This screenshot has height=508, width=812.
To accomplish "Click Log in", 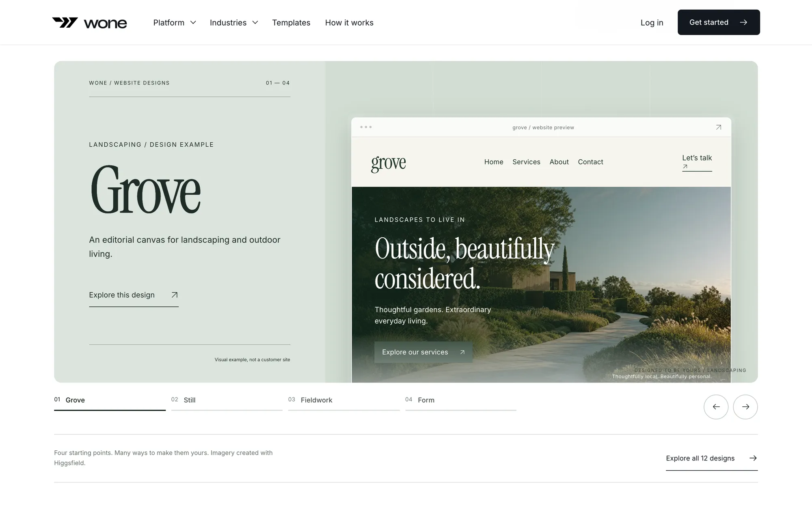I will tap(652, 23).
